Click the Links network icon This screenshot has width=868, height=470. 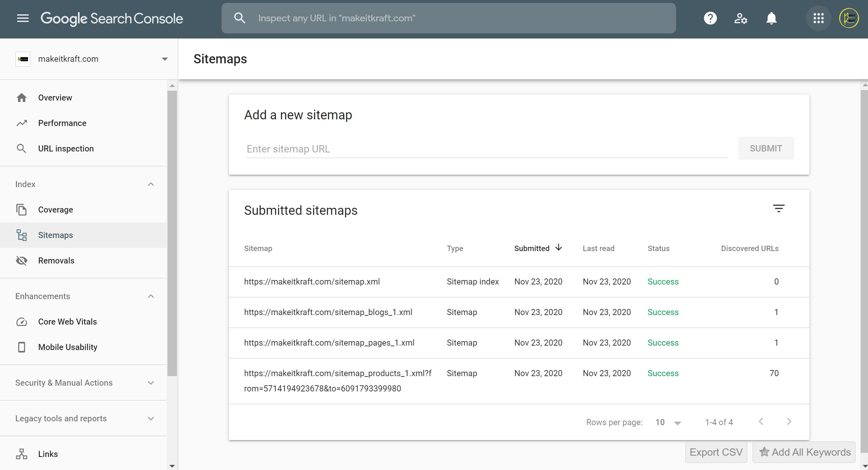(x=22, y=454)
